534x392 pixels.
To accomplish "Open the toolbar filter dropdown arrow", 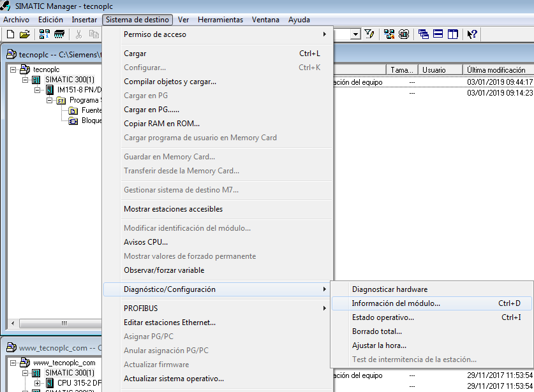I will tap(355, 34).
